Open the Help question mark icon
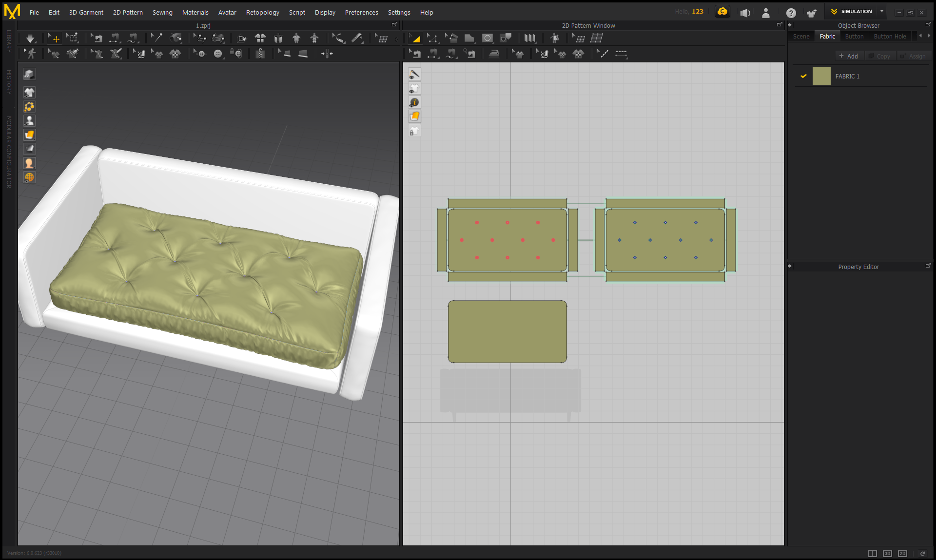Viewport: 936px width, 560px height. point(791,13)
